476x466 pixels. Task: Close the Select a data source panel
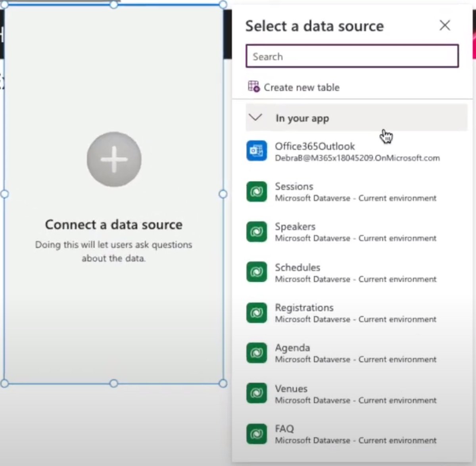click(445, 25)
